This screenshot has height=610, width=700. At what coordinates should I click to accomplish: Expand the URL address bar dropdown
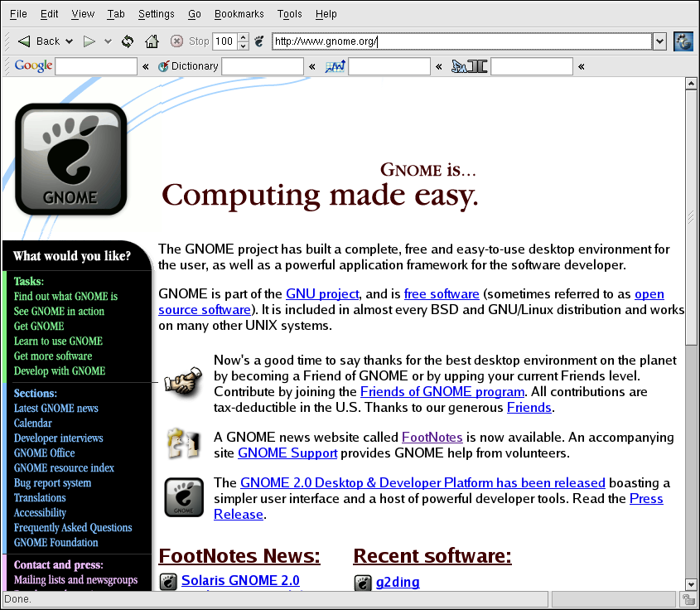[659, 41]
